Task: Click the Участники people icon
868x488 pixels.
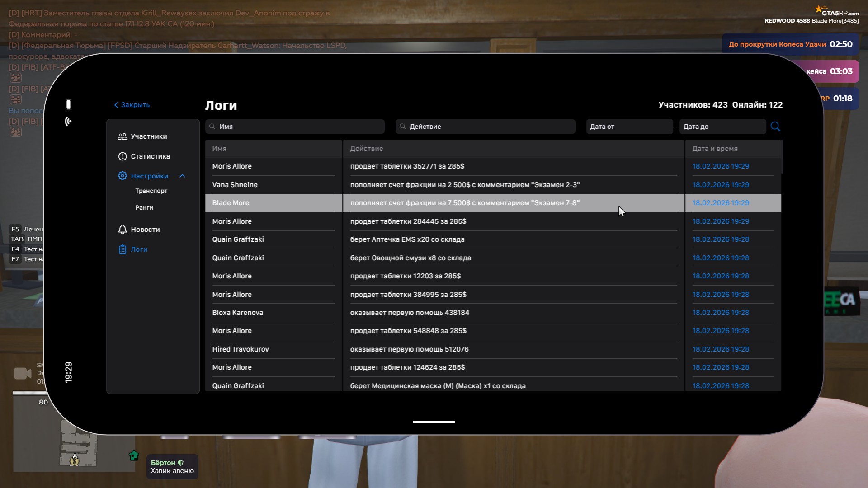Action: tap(122, 136)
